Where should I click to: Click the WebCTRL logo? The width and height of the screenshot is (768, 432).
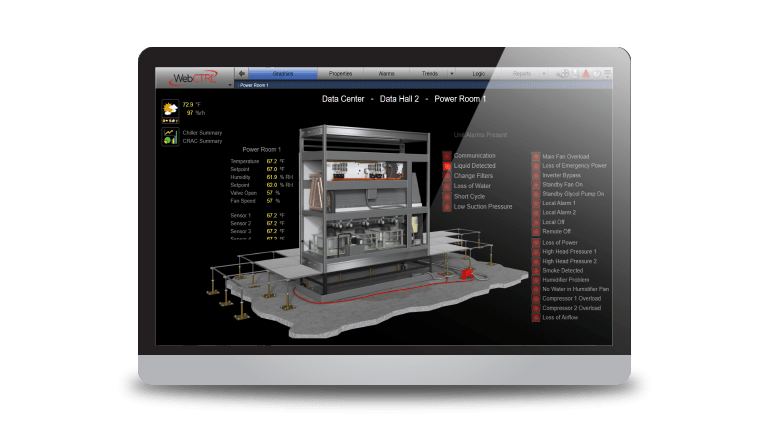(194, 78)
